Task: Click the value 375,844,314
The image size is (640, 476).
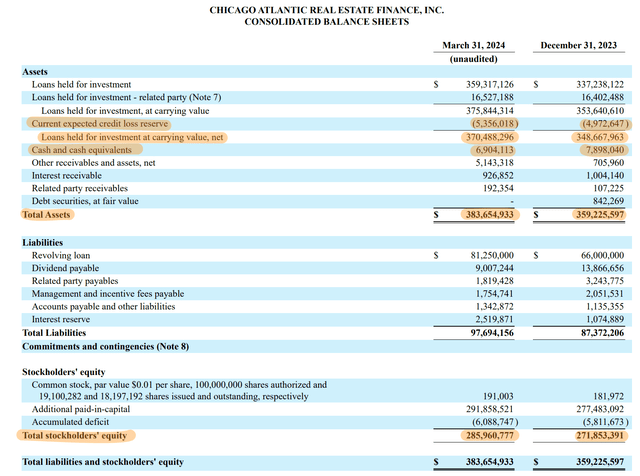Action: [x=490, y=111]
